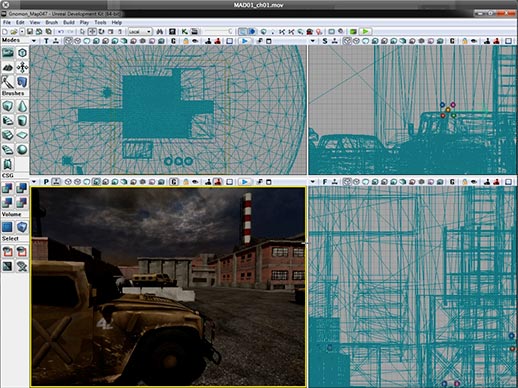Start Play in Editor with the green arrow
This screenshot has height=388, width=518.
(x=365, y=31)
